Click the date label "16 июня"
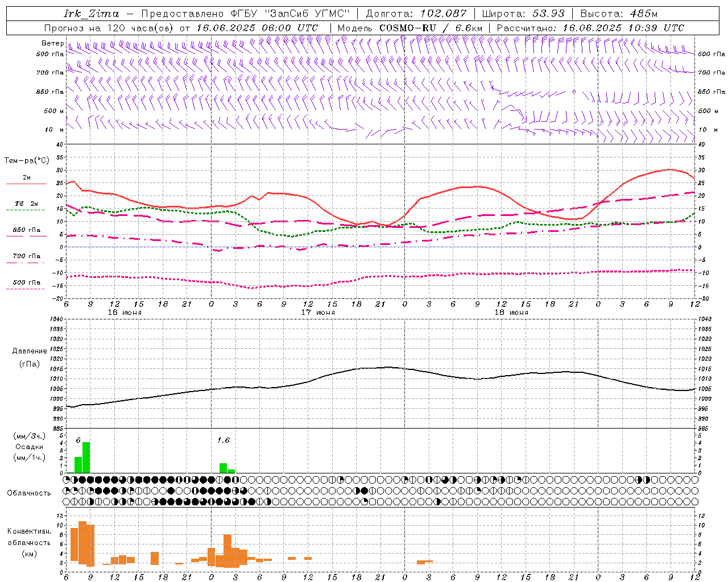 (125, 312)
